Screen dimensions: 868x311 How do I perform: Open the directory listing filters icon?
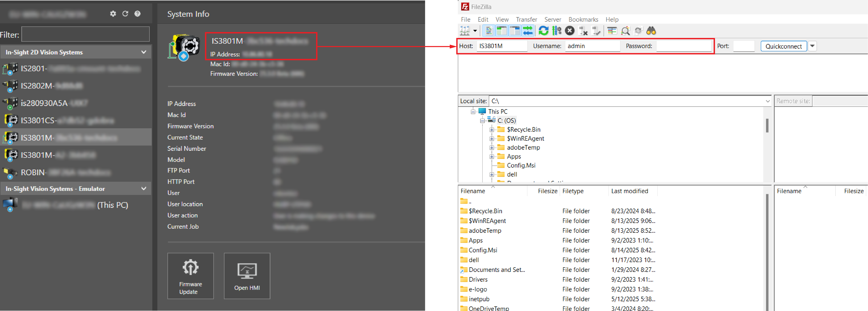pos(612,31)
